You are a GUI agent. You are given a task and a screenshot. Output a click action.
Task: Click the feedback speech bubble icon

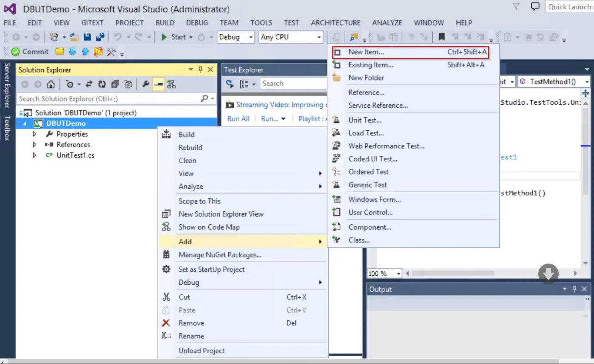(x=535, y=7)
